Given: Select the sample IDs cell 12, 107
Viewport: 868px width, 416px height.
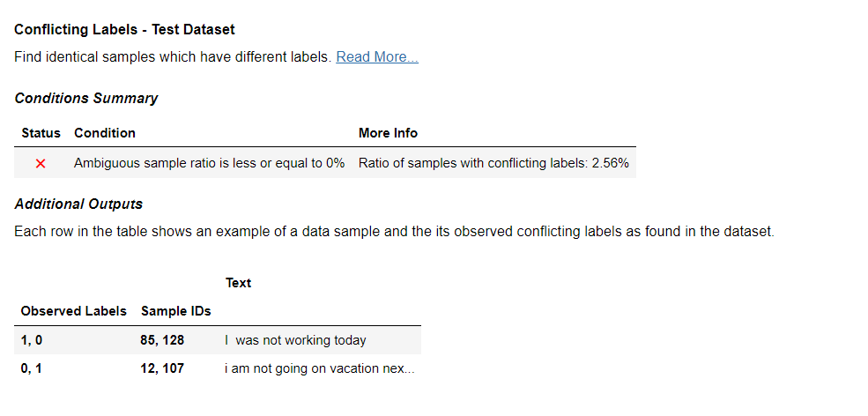Looking at the screenshot, I should [162, 368].
